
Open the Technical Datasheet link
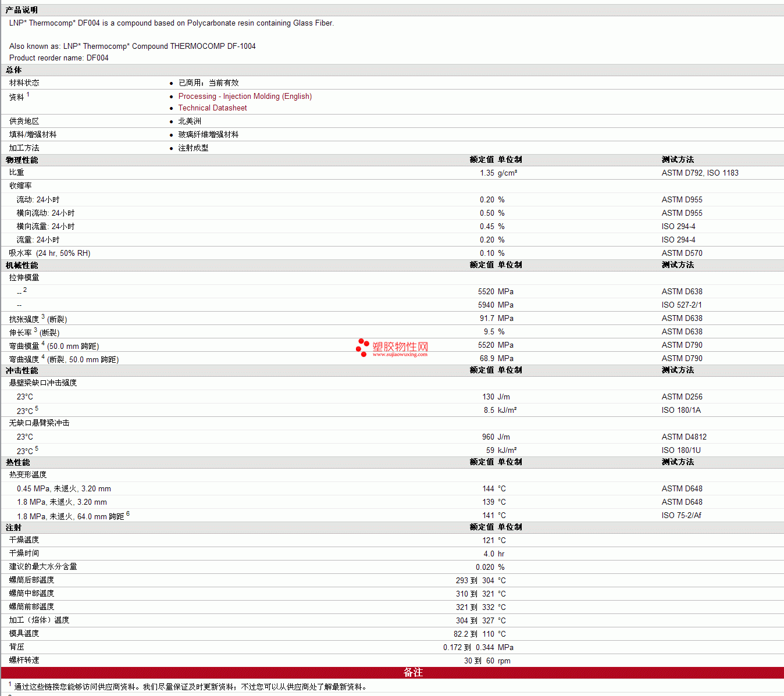point(212,108)
